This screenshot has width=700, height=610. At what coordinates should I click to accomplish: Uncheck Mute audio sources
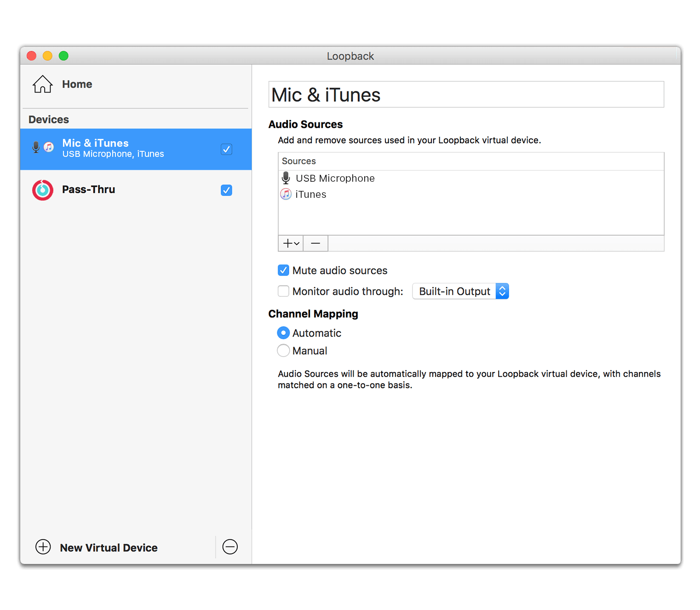coord(283,270)
